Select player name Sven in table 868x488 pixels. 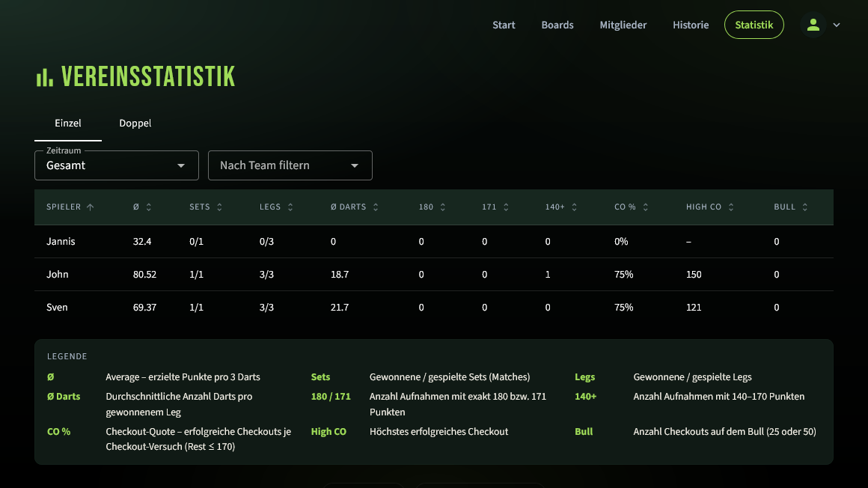pos(57,308)
